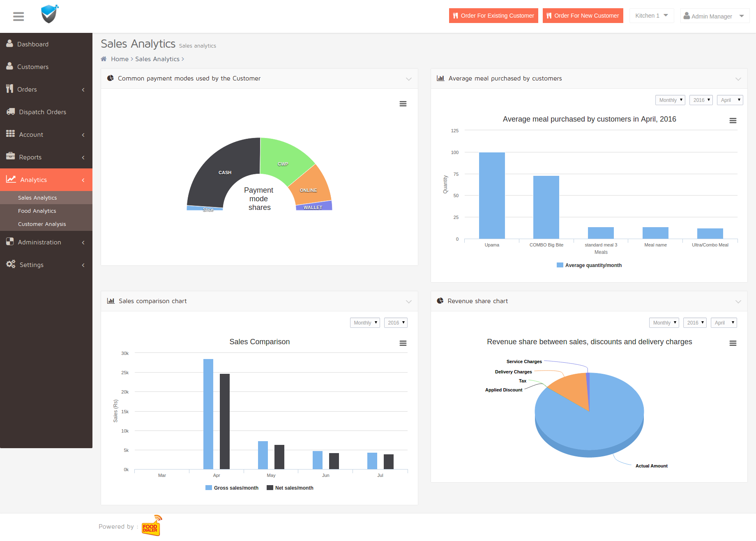Click the Sales Analytics breadcrumb link

coord(157,59)
